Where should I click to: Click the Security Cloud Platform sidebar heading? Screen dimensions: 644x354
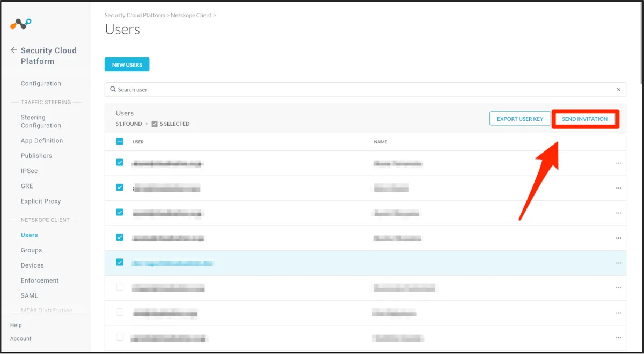coord(49,56)
